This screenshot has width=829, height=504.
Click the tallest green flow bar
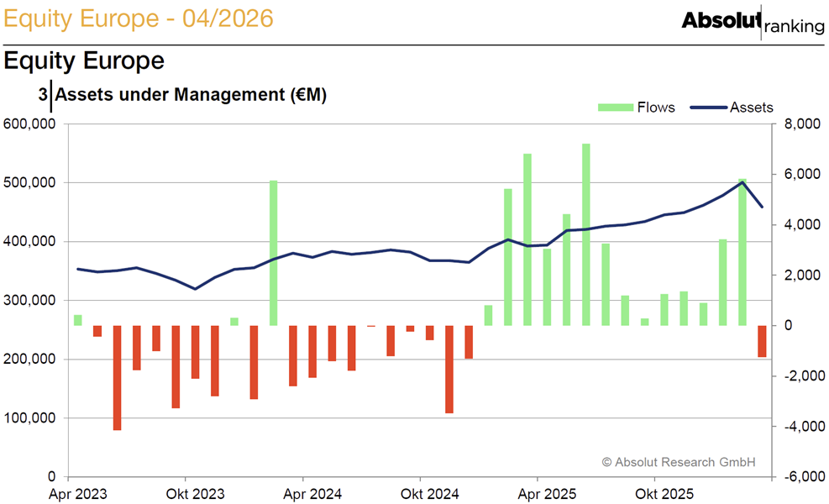coord(585,234)
